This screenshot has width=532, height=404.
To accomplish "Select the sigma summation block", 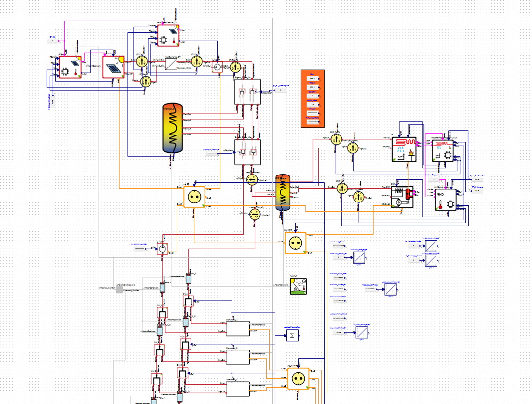I will 292,336.
